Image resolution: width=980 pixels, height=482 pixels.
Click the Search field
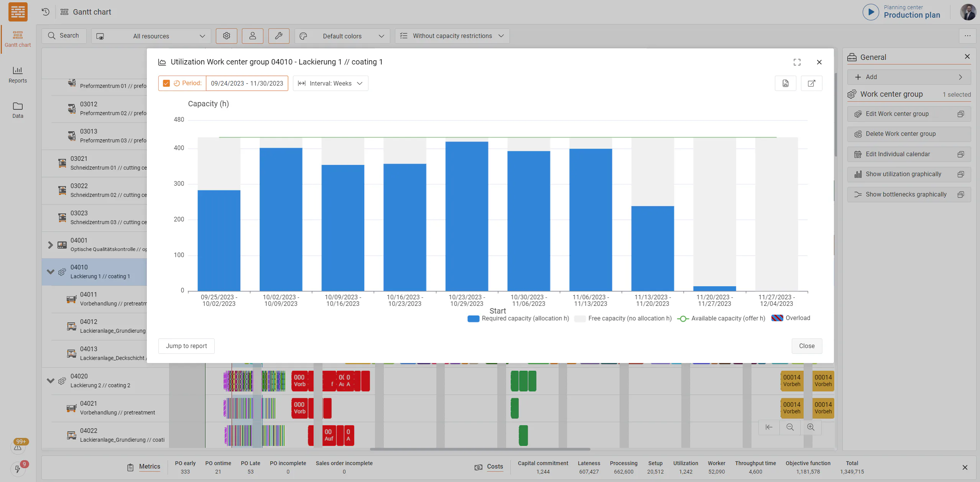(x=64, y=36)
